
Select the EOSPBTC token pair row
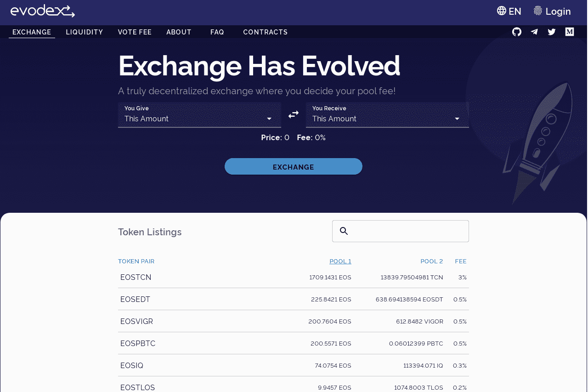pyautogui.click(x=294, y=344)
